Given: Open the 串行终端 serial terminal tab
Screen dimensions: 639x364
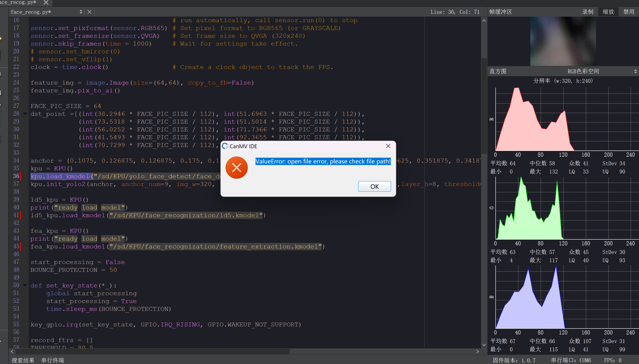Looking at the screenshot, I should coord(53,360).
